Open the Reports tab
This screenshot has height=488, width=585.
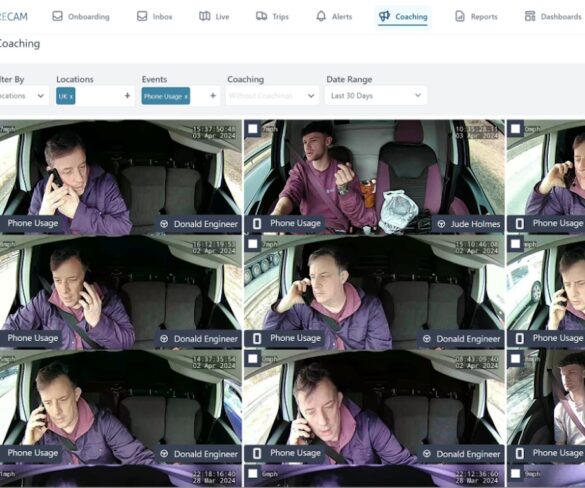[x=476, y=16]
